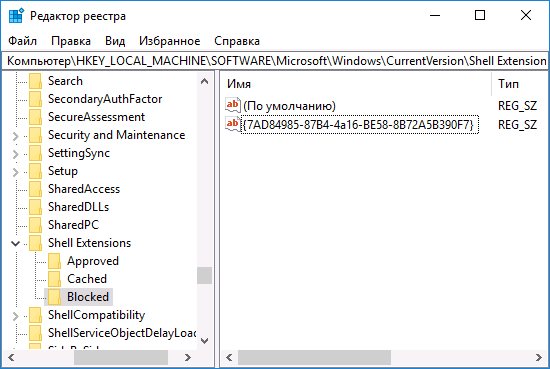550x369 pixels.
Task: Select the Search key label
Action: tap(65, 81)
